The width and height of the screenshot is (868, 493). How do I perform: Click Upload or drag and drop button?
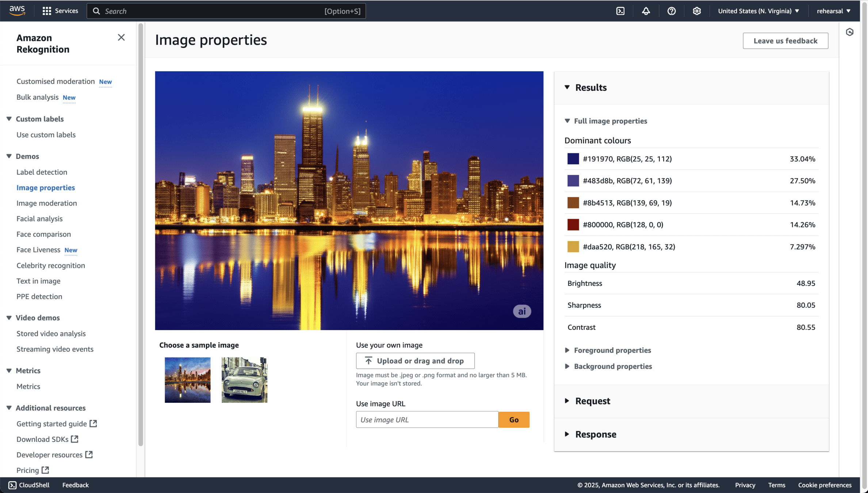[415, 361]
